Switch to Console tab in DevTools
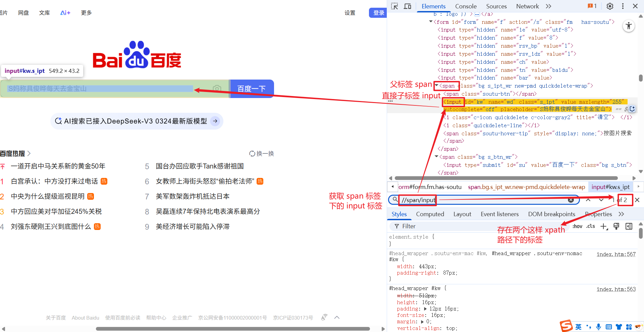The height and width of the screenshot is (332, 644). point(466,6)
